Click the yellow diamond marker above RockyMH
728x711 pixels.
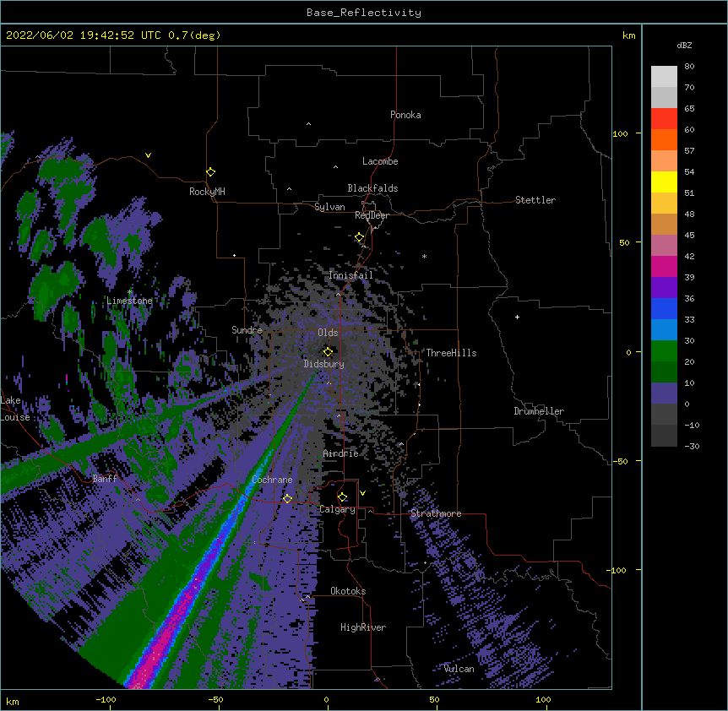coord(210,172)
